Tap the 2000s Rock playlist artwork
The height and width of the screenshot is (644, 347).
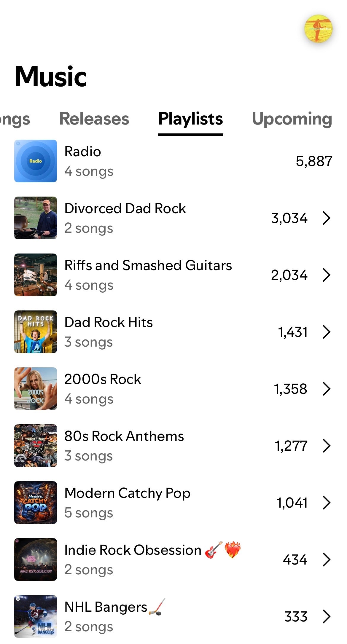pyautogui.click(x=36, y=389)
